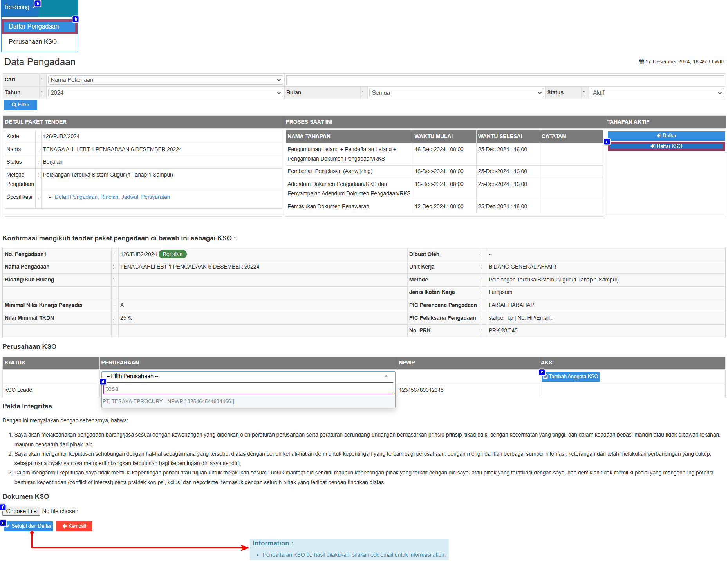Click the sign-in icon on Daftar KSO
This screenshot has width=728, height=561.
coord(653,146)
